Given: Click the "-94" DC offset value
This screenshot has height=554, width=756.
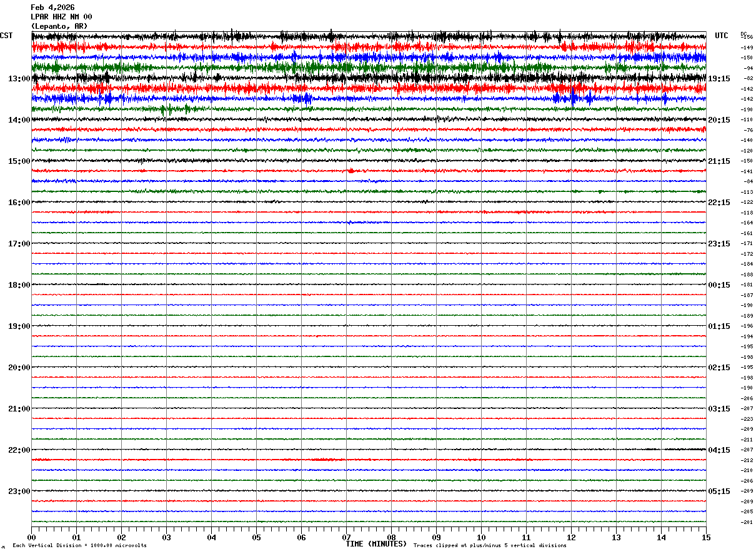Looking at the screenshot, I should [748, 68].
